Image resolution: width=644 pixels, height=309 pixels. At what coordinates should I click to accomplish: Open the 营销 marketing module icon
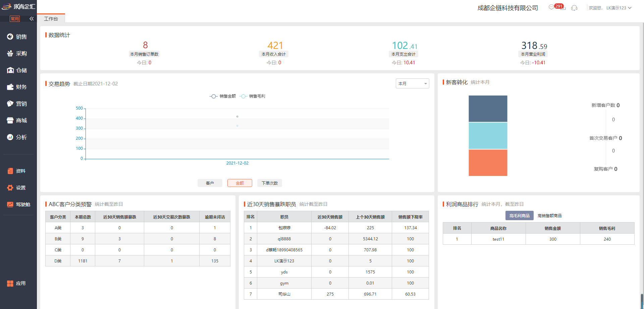coord(10,104)
